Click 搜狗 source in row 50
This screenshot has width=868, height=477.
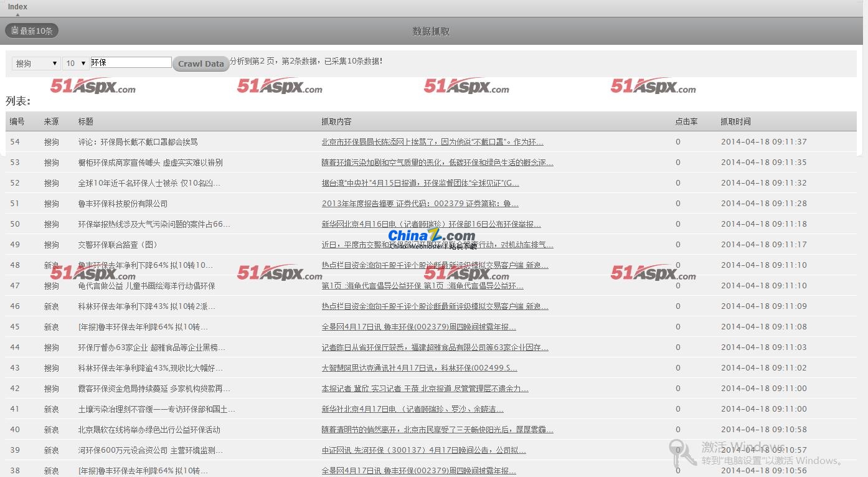tap(51, 224)
